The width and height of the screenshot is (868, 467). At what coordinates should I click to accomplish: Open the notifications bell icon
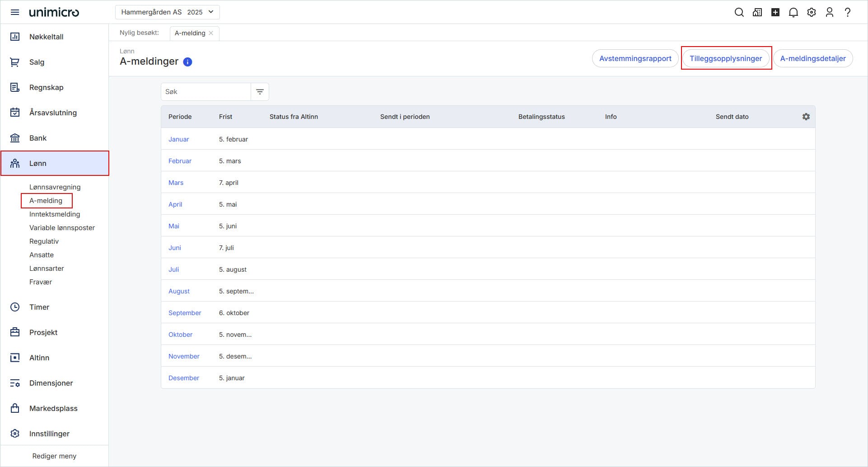pyautogui.click(x=793, y=12)
